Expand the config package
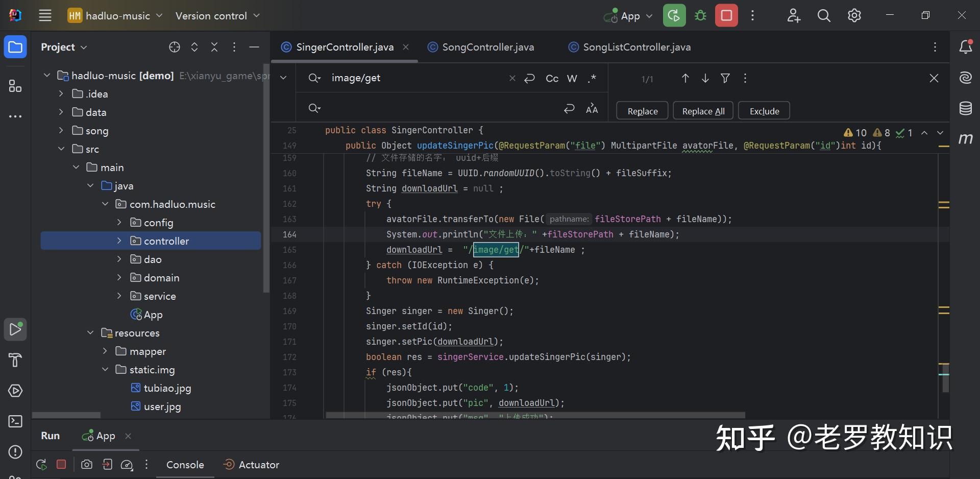The width and height of the screenshot is (980, 479). (119, 222)
